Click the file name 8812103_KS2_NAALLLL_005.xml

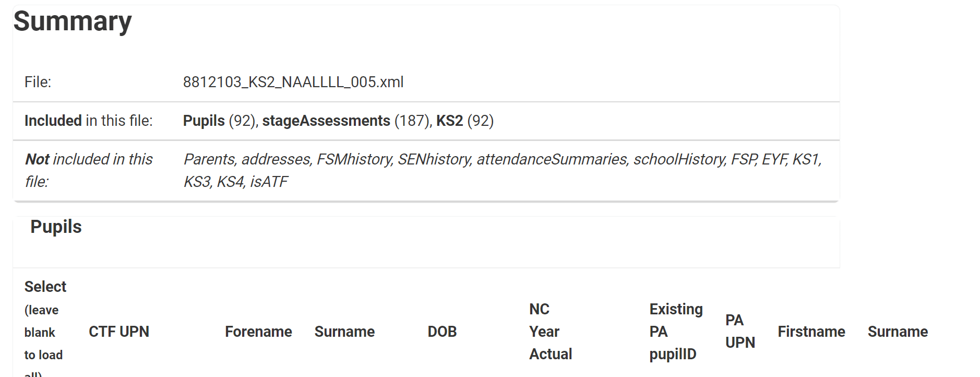(293, 81)
